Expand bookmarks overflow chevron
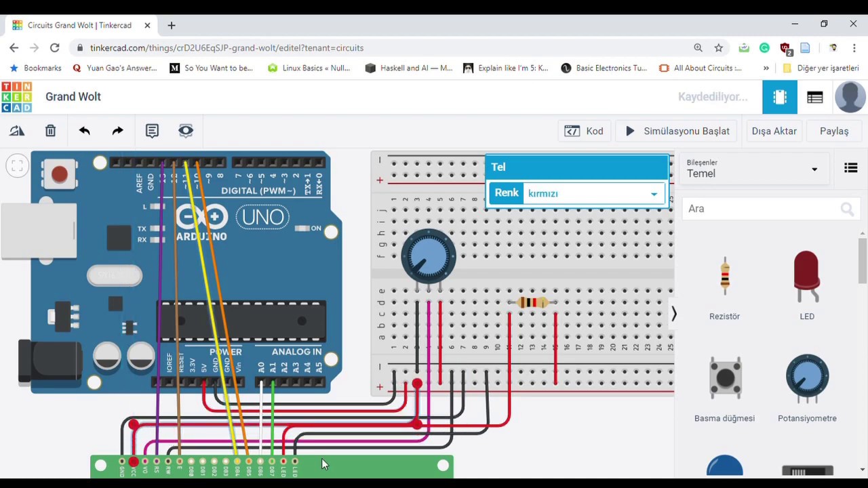868x488 pixels. [766, 68]
